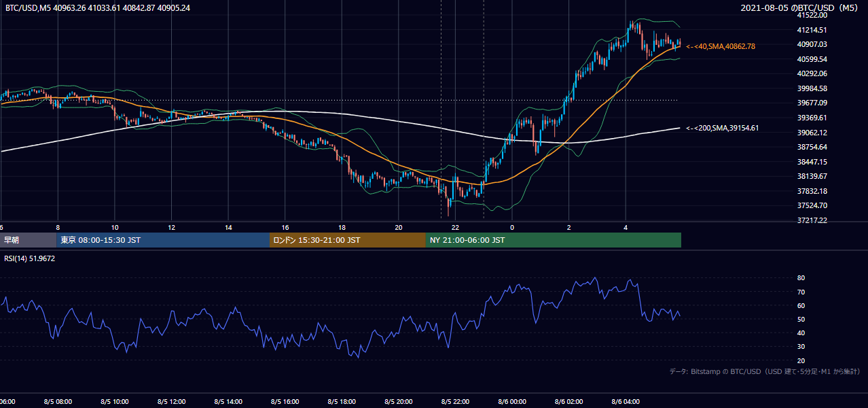Image resolution: width=868 pixels, height=408 pixels.
Task: Select the 40 SMA label reading 40862.78
Action: click(x=721, y=46)
